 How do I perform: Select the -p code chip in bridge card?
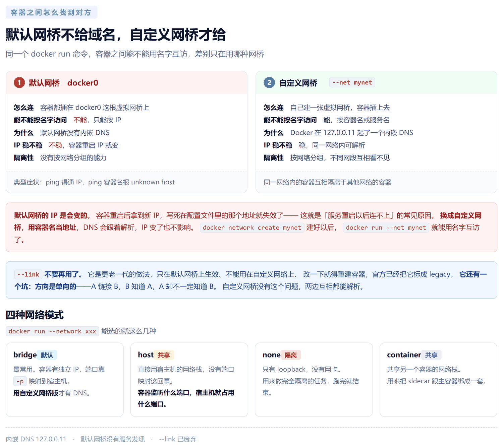point(20,381)
